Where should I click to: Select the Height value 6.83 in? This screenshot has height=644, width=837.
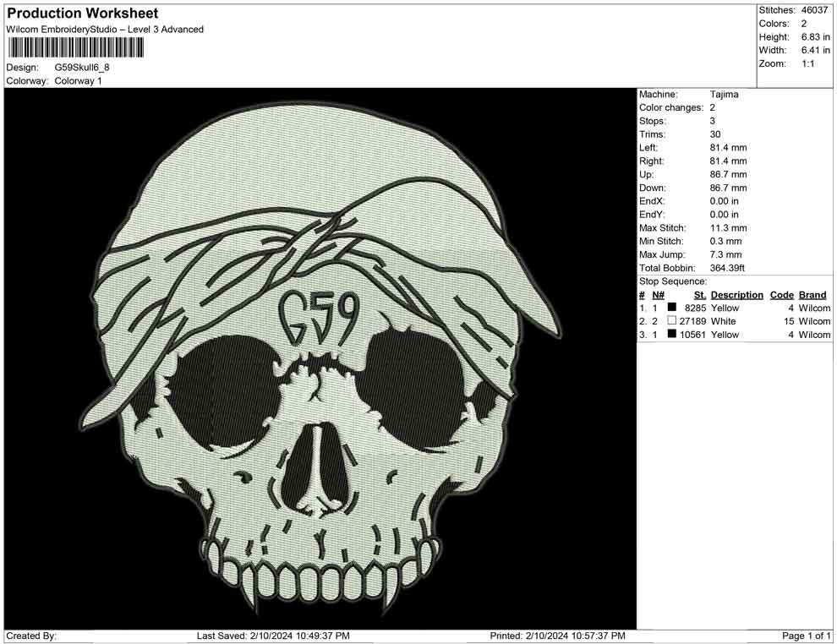point(815,37)
